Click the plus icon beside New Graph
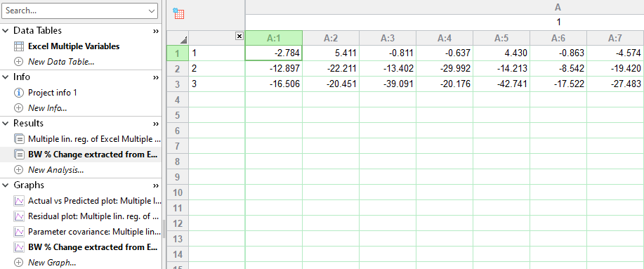 click(19, 263)
